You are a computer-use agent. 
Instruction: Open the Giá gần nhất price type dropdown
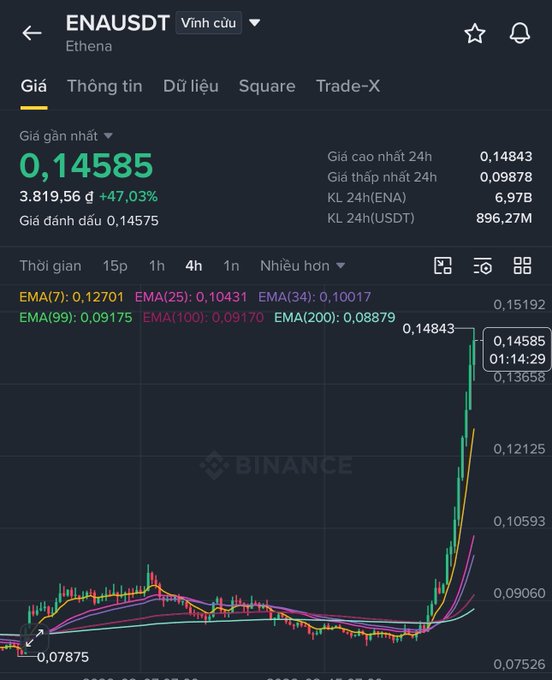click(66, 136)
